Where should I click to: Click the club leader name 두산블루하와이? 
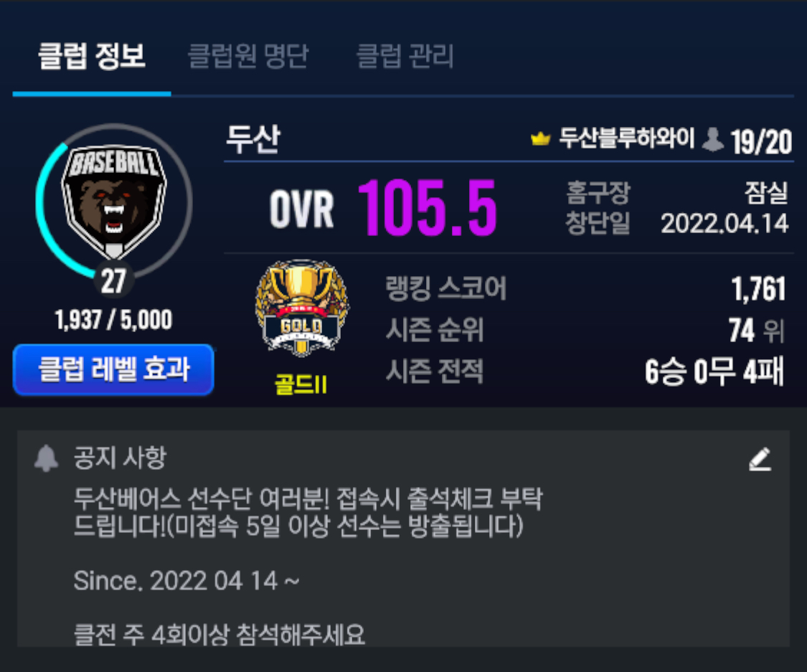(x=627, y=138)
